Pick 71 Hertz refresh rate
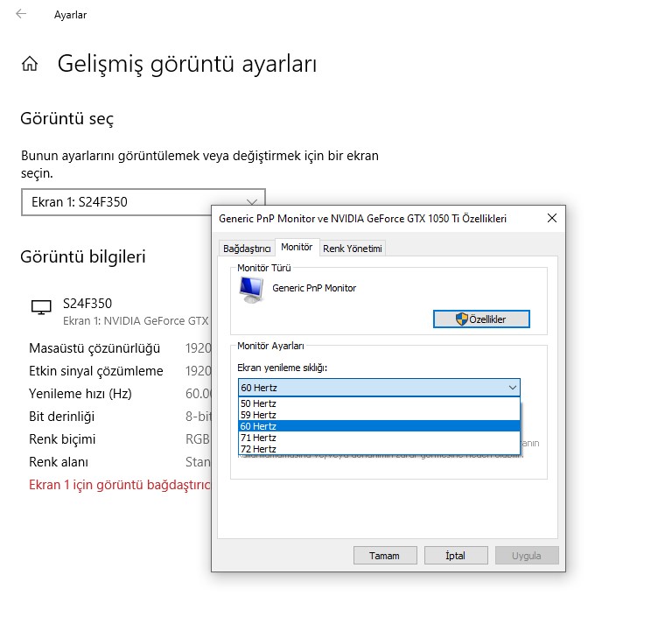 [379, 438]
